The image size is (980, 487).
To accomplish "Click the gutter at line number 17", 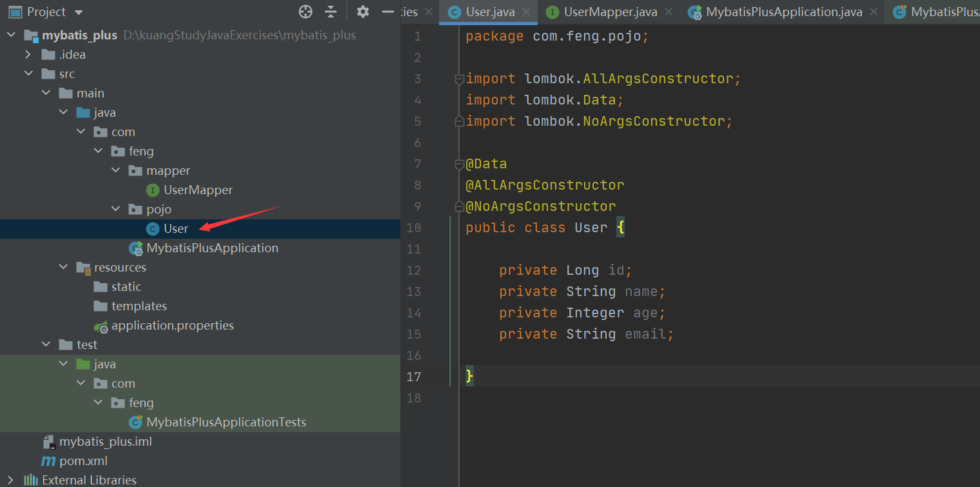I will click(x=414, y=377).
